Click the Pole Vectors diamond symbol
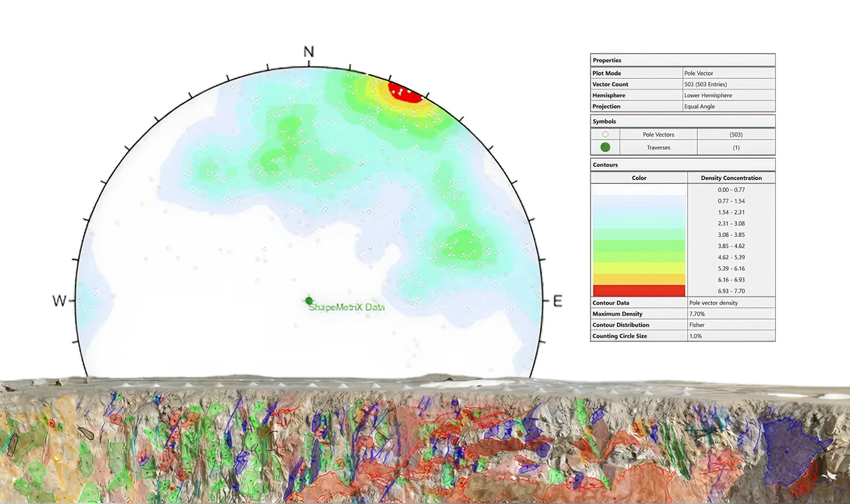 click(x=605, y=134)
